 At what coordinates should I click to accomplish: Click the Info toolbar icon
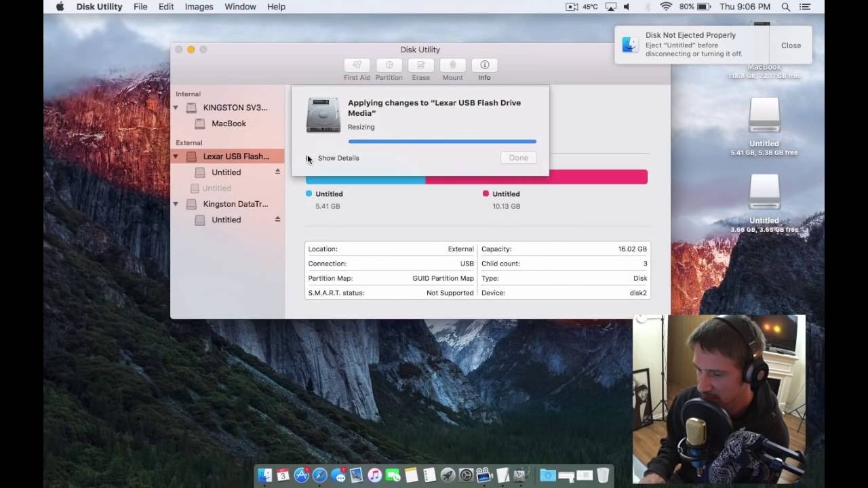484,65
